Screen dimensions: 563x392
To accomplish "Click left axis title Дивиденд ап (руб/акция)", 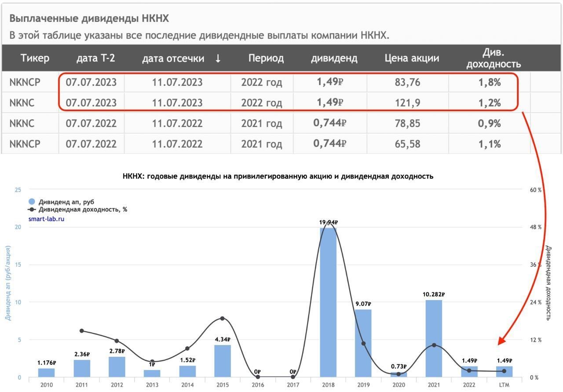I will click(8, 283).
